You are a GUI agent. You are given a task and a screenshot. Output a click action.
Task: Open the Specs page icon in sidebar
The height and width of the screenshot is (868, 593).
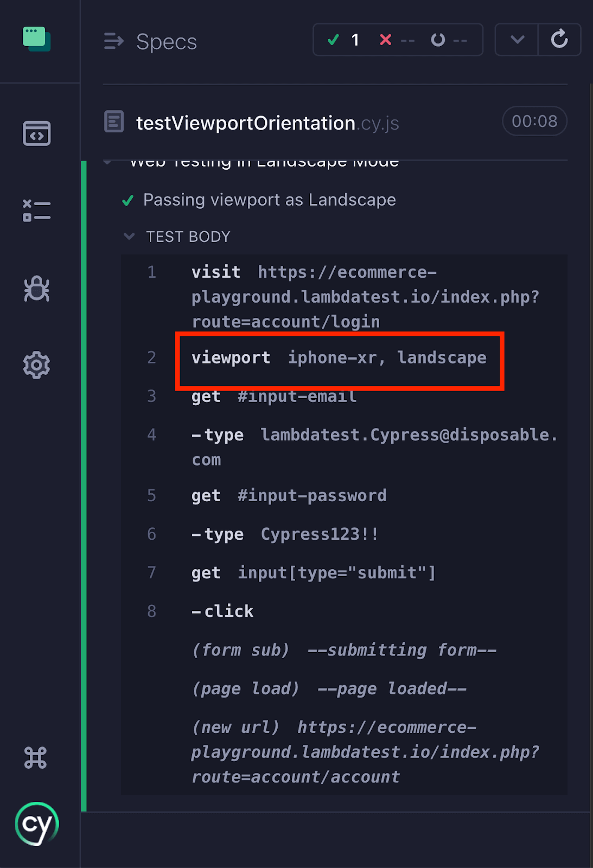point(36,133)
